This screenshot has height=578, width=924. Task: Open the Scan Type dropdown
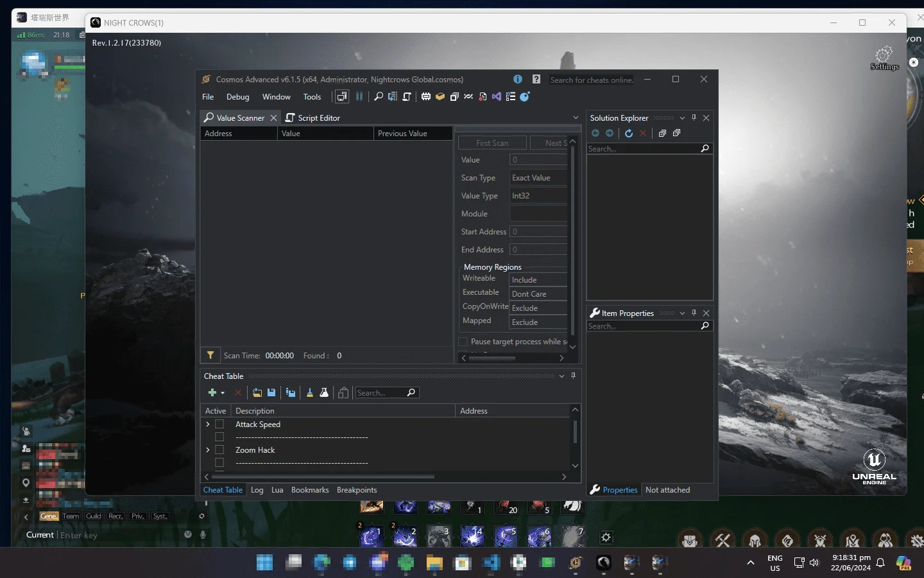(x=538, y=178)
